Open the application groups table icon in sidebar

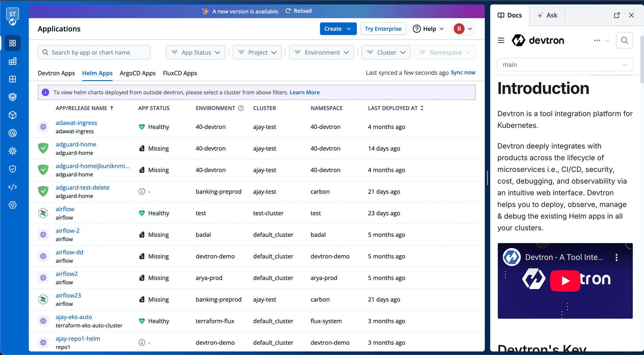point(13,61)
